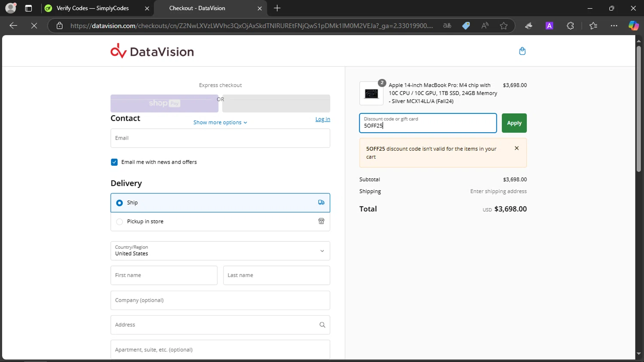Switch to Verify Codes — SimplyCodes tab
Screen dimensions: 644x362
click(x=93, y=8)
